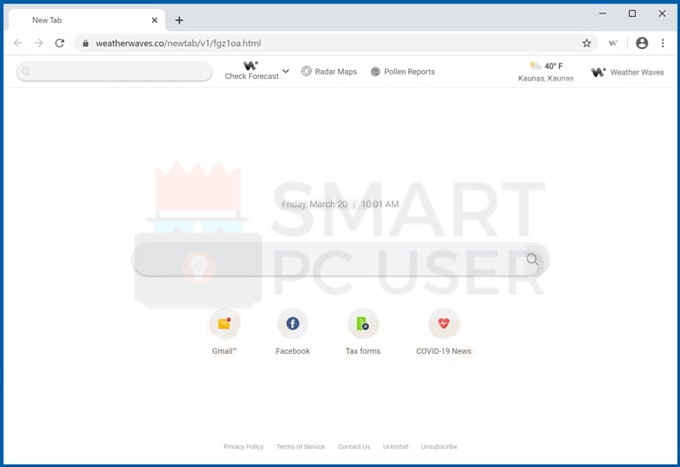680x467 pixels.
Task: Open Pollen Reports
Action: click(x=409, y=72)
